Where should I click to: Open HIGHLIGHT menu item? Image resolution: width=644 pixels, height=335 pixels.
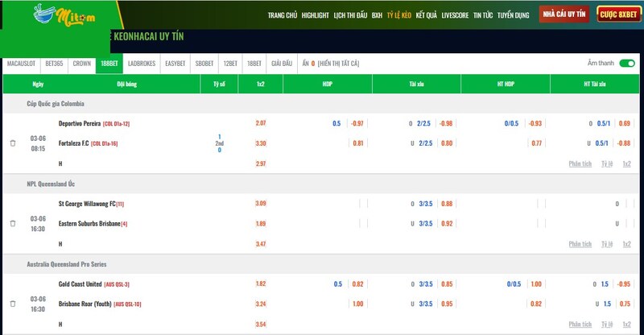(315, 15)
